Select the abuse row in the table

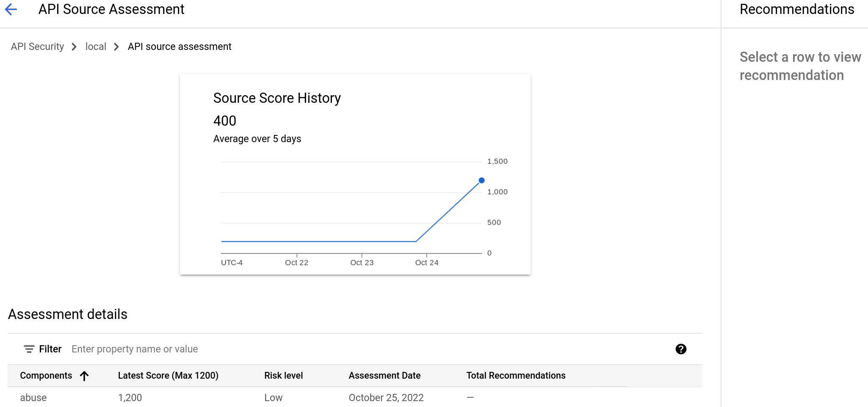[169, 397]
